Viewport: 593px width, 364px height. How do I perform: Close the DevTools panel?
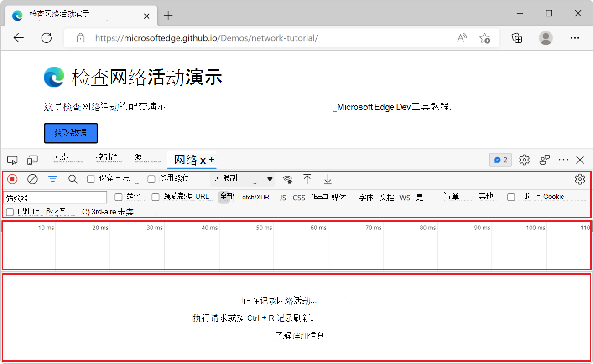click(x=580, y=160)
